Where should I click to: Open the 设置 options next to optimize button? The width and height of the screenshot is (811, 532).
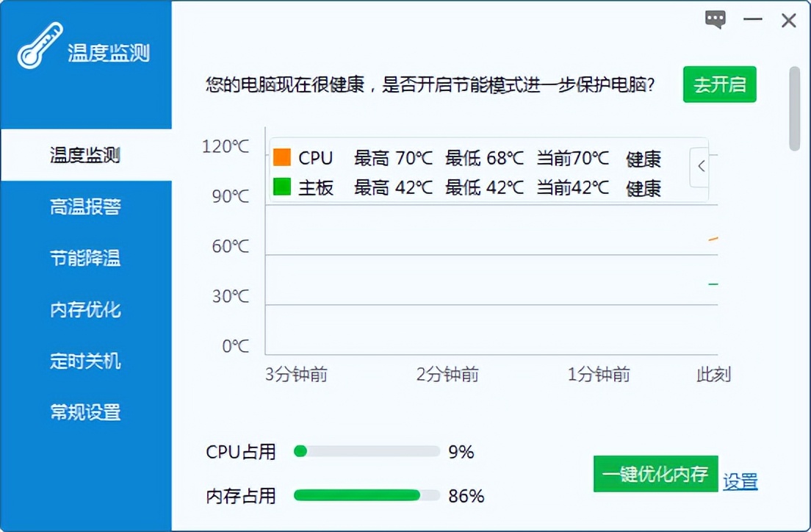[742, 482]
